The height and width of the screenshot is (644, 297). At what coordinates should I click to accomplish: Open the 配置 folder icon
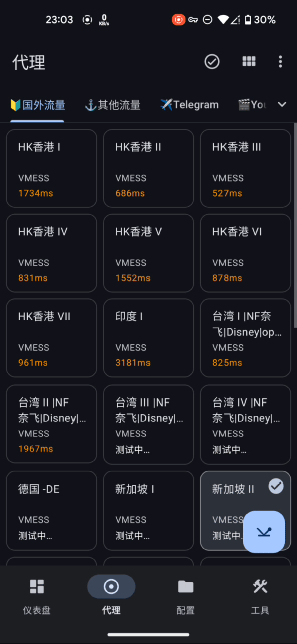pyautogui.click(x=186, y=586)
